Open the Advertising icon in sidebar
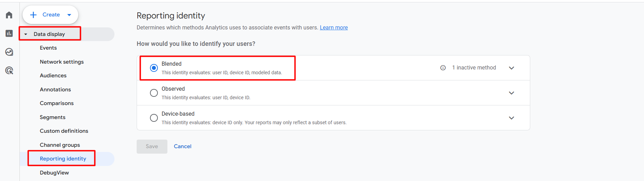The height and width of the screenshot is (181, 644). 9,70
